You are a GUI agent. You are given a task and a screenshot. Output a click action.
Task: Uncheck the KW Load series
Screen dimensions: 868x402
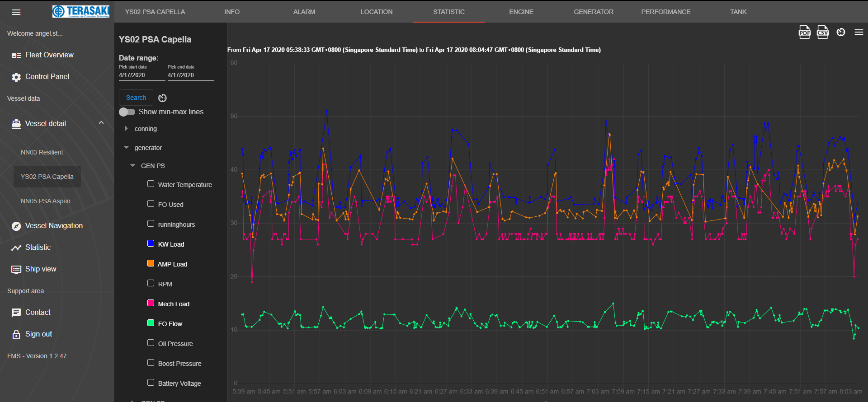[x=151, y=243]
